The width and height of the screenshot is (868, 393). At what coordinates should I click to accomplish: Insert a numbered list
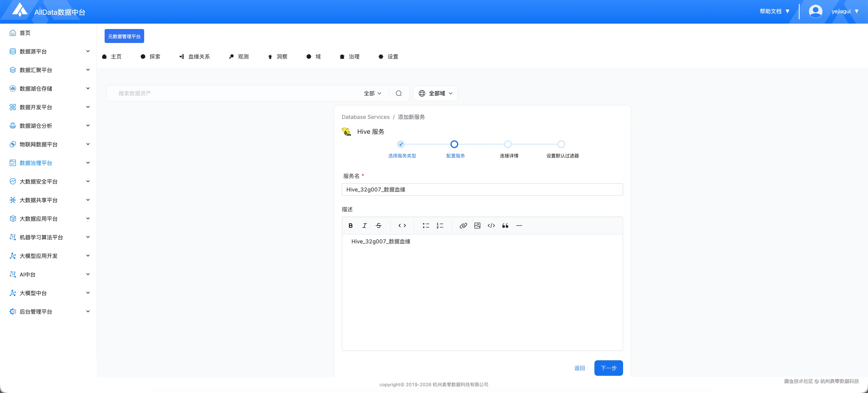[440, 226]
